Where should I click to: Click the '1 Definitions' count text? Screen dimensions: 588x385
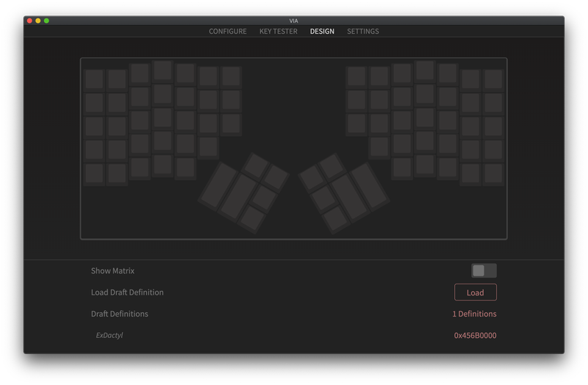[474, 314]
